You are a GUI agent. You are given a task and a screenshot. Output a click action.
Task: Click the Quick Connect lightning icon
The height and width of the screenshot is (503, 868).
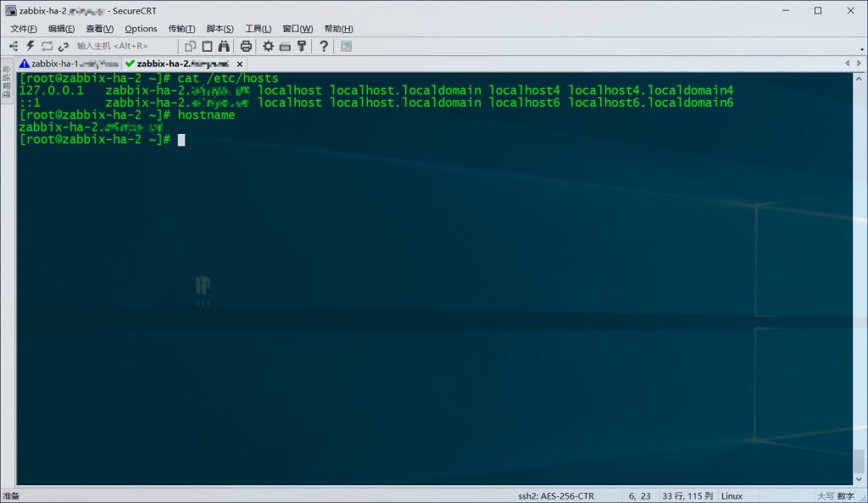click(31, 46)
